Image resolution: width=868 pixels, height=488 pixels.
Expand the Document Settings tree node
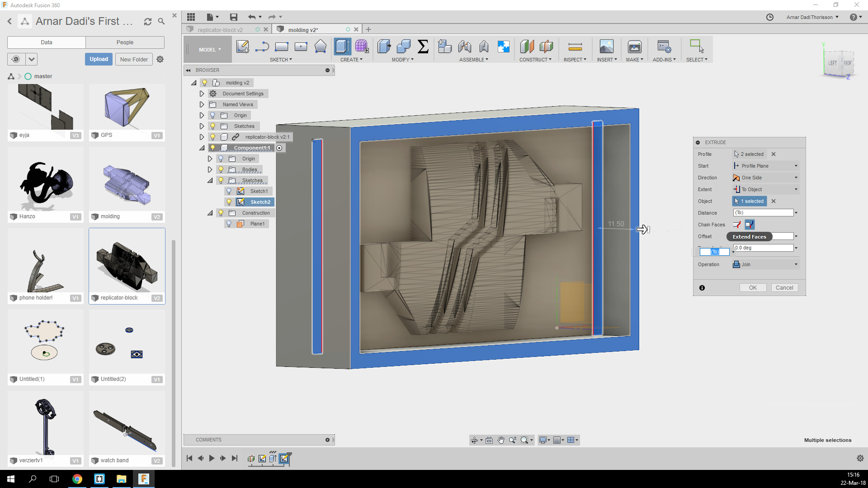[x=202, y=94]
